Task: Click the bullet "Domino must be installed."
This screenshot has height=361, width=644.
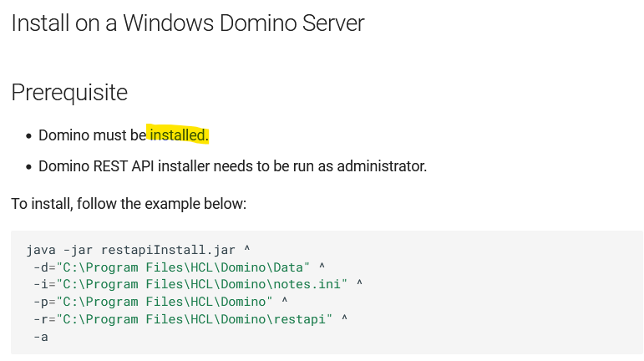Action: [124, 135]
